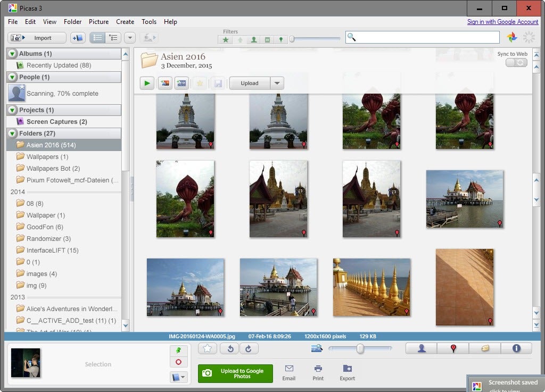Click Sign in with Google Account
Image resolution: width=545 pixels, height=392 pixels.
pos(502,22)
